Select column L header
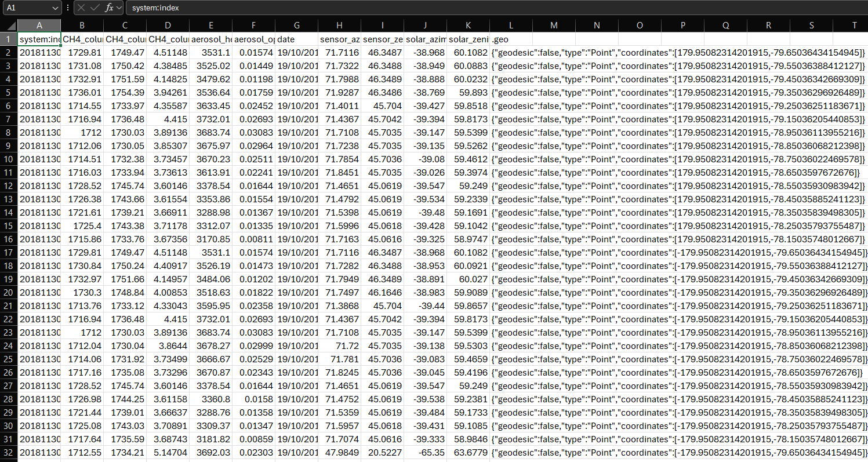 point(511,26)
